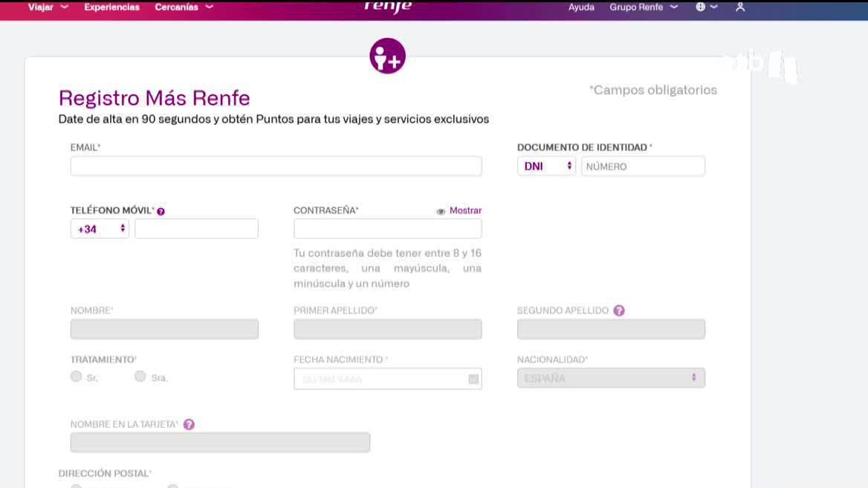This screenshot has height=488, width=868.
Task: Expand the Cercanías menu
Action: (184, 7)
